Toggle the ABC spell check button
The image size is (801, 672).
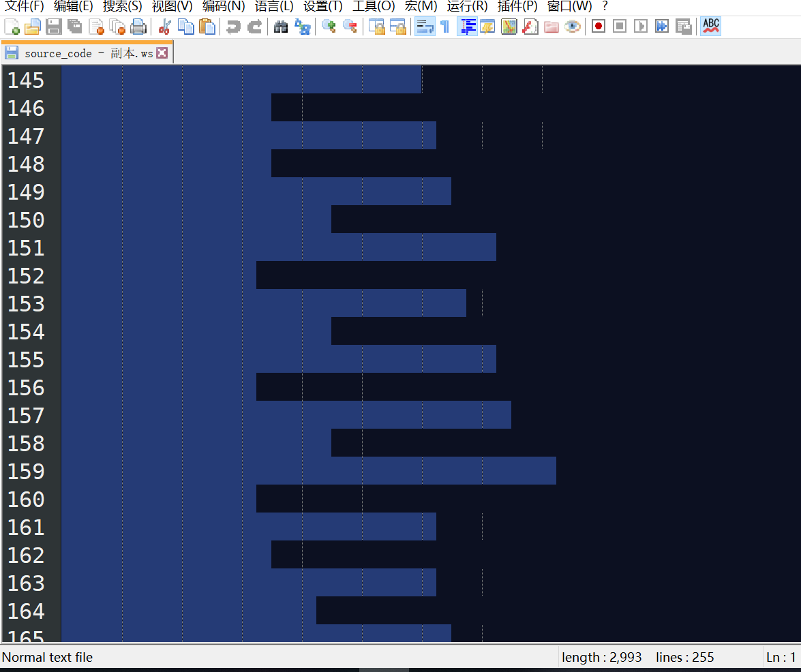coord(710,27)
